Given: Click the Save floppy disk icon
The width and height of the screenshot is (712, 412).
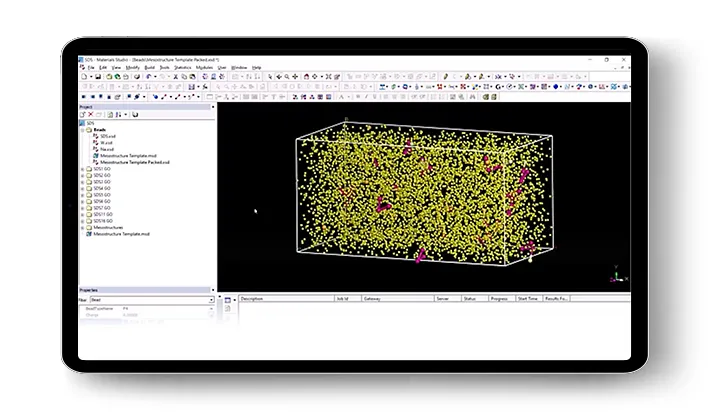Looking at the screenshot, I should (x=98, y=77).
